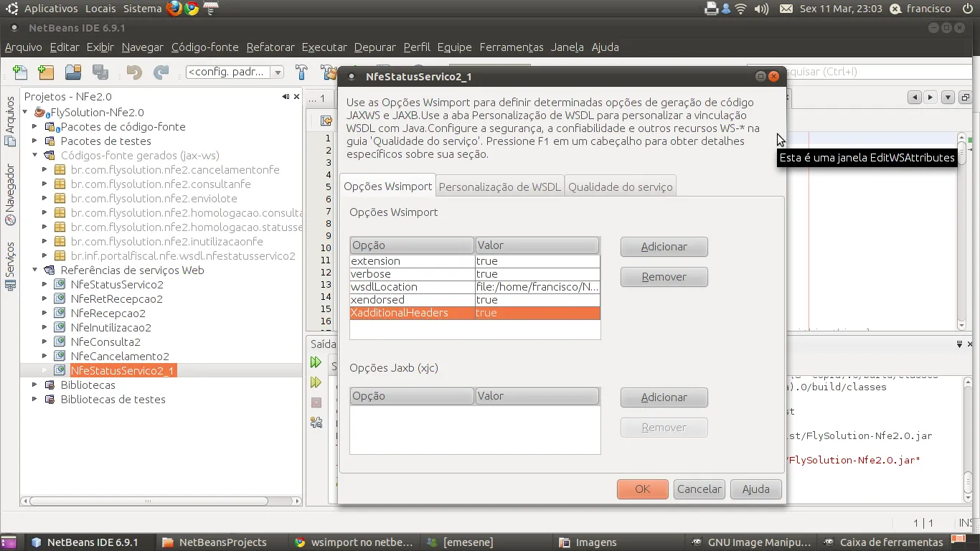Maximize the editor area with the restore icon

coord(965,98)
